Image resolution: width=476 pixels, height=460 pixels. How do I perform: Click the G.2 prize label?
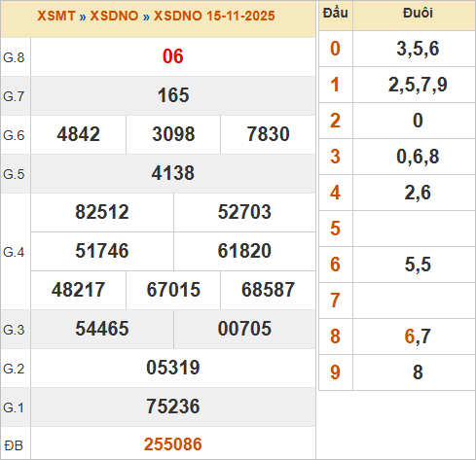tap(14, 369)
